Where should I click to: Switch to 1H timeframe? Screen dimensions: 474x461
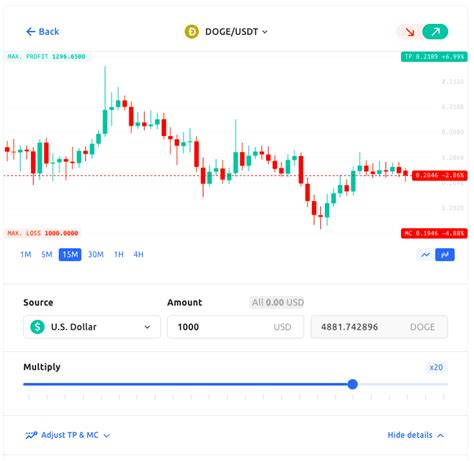[119, 255]
